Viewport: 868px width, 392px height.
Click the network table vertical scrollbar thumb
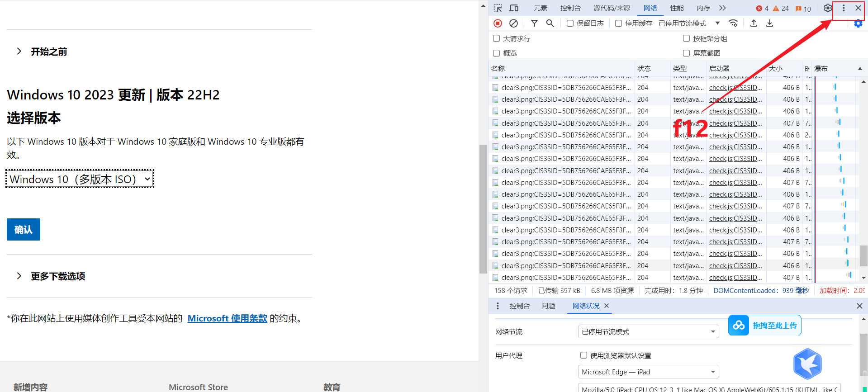[x=863, y=256]
